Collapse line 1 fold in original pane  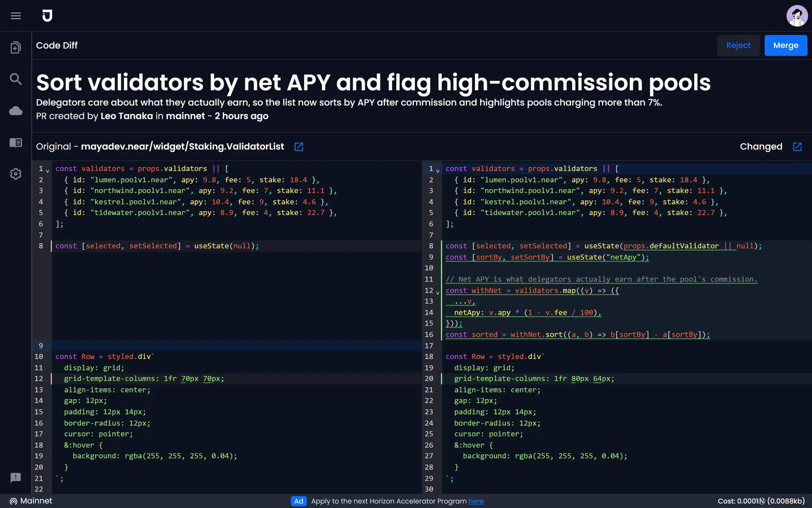coord(47,171)
